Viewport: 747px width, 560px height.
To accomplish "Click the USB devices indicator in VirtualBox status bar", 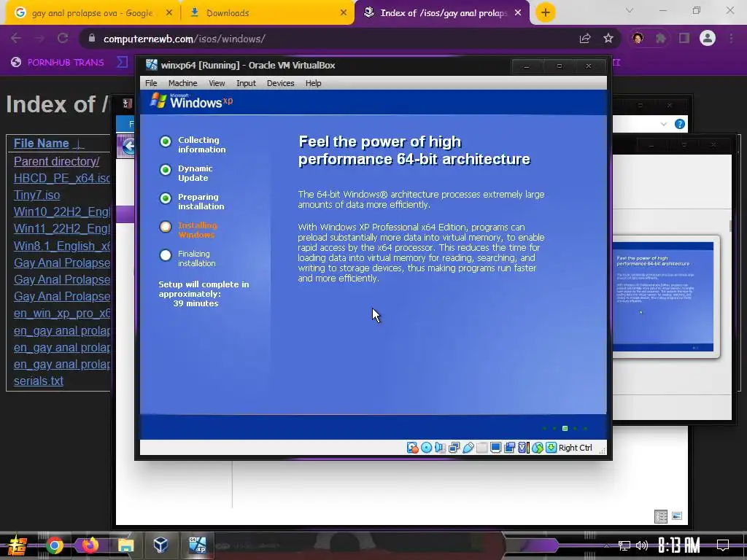I will (x=468, y=448).
